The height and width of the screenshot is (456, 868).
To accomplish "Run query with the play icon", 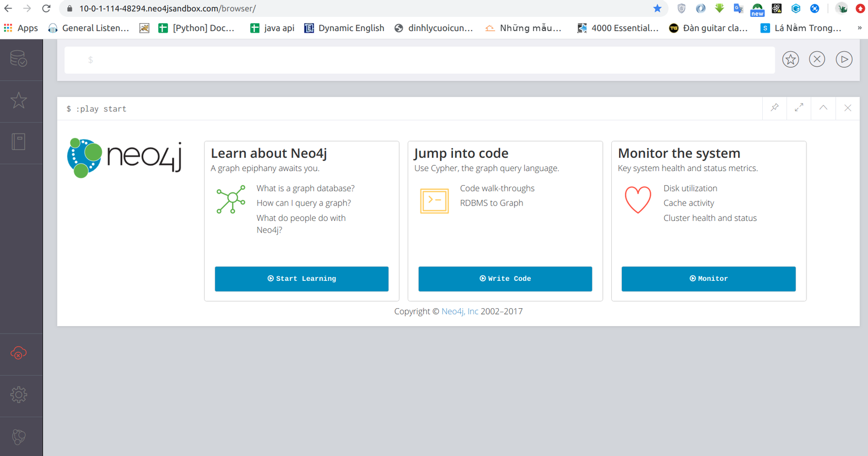I will (844, 59).
